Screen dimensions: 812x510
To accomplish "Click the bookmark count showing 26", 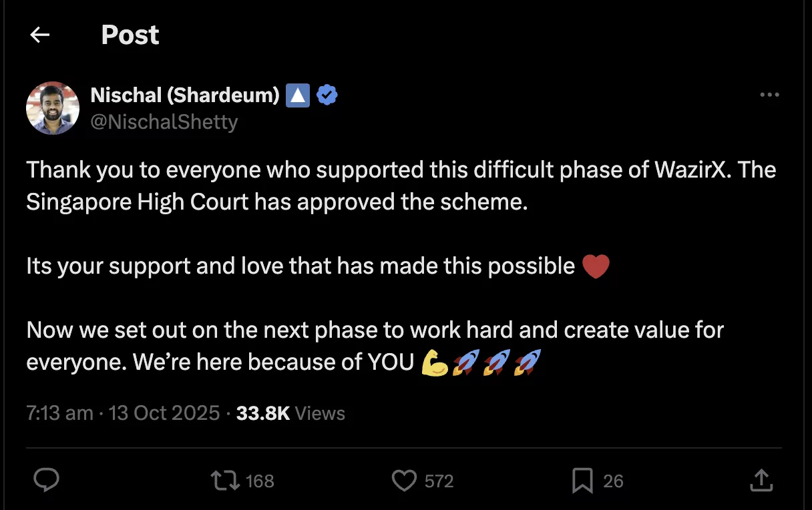I will point(613,480).
